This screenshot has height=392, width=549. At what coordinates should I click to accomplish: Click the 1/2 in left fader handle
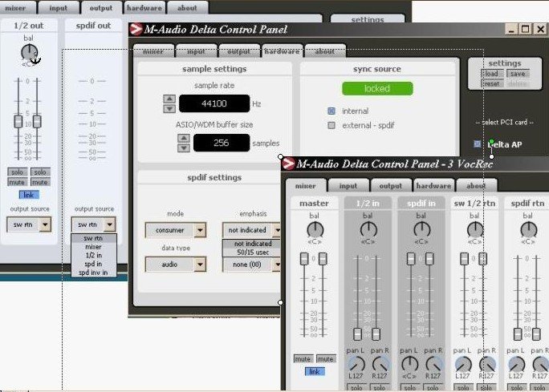point(357,334)
